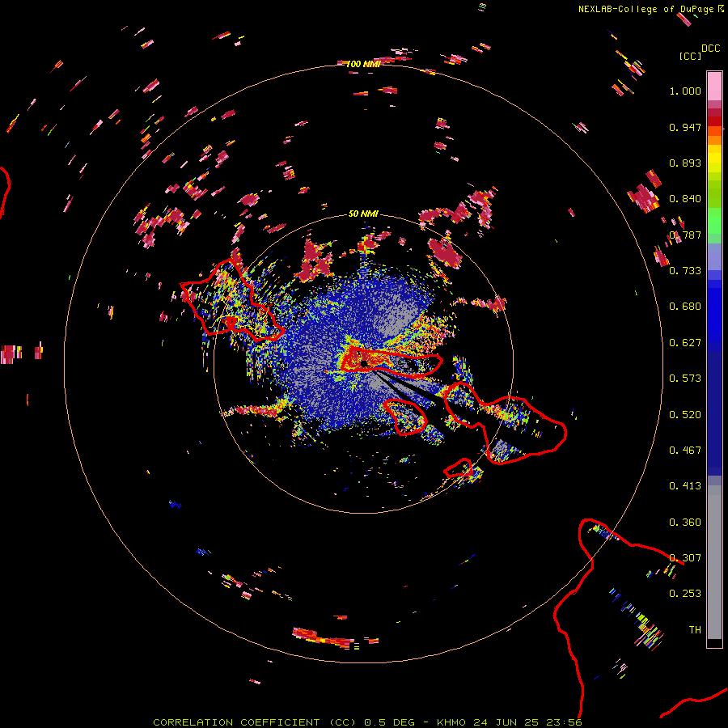Image resolution: width=728 pixels, height=728 pixels.
Task: Click the 100 NMI range ring label
Action: click(363, 64)
